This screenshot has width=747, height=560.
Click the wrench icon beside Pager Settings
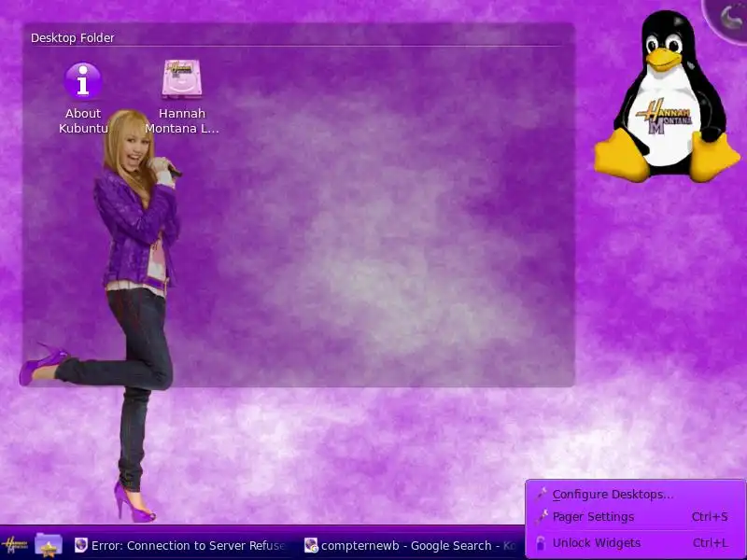[x=542, y=517]
